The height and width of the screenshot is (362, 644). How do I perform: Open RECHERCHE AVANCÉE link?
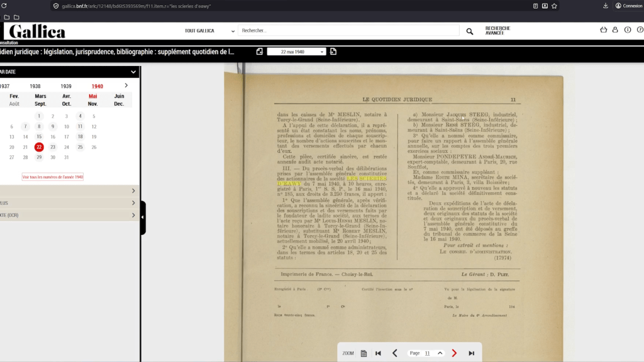[x=497, y=30]
